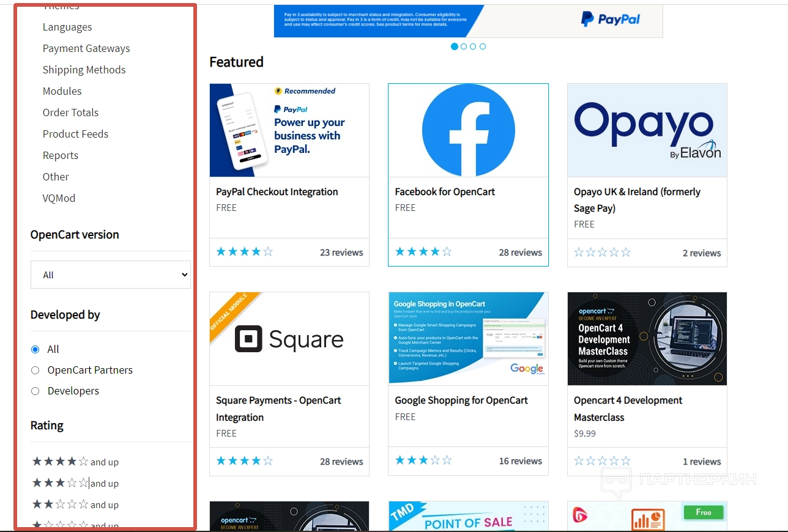Select the OpenCart Partners radio button

point(35,370)
